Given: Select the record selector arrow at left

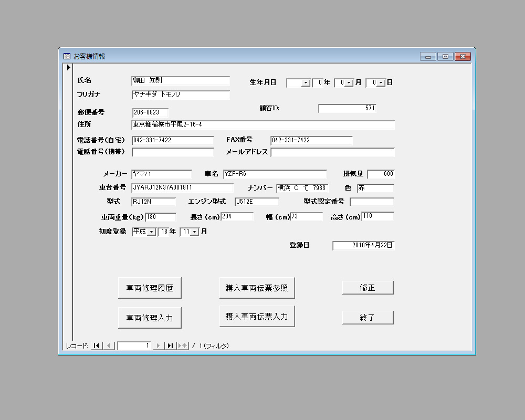Looking at the screenshot, I should point(68,67).
